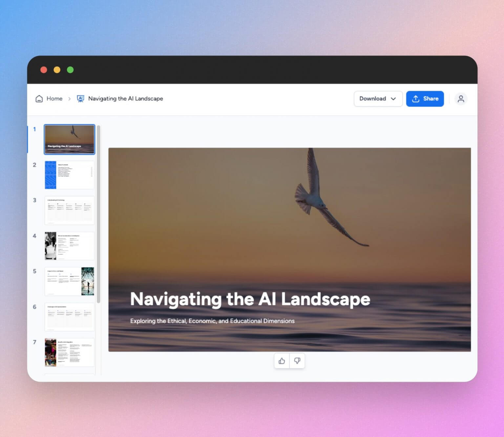Select slide 4 thumbnail in the sidebar
Image resolution: width=504 pixels, height=437 pixels.
tap(69, 246)
